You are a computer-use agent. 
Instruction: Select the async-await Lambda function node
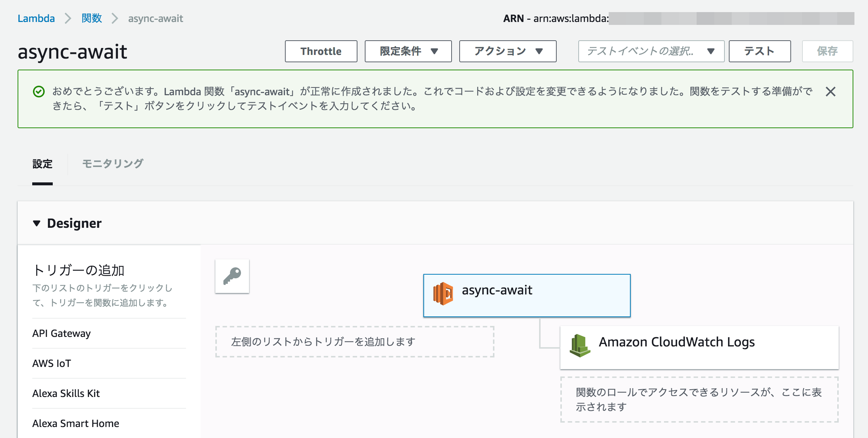tap(526, 295)
